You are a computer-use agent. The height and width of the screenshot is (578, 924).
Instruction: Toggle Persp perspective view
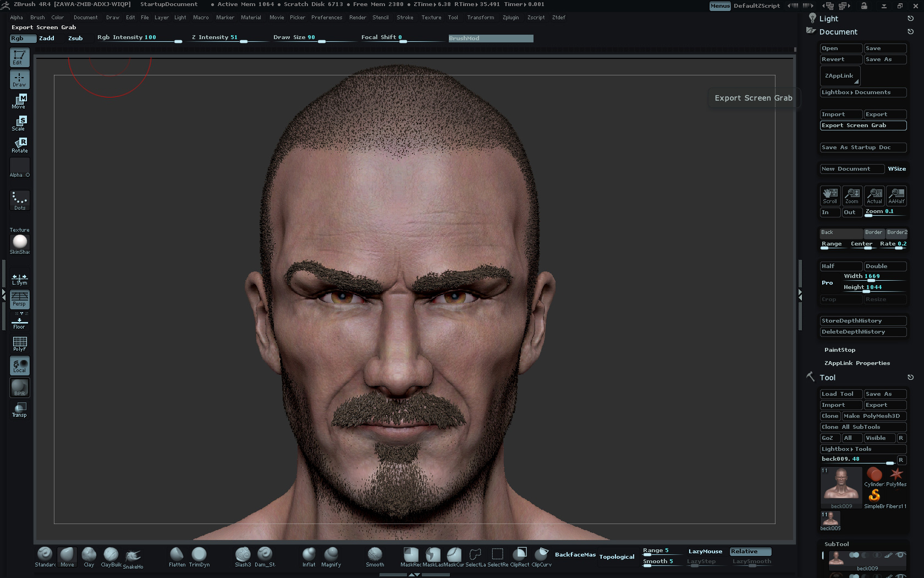tap(19, 299)
